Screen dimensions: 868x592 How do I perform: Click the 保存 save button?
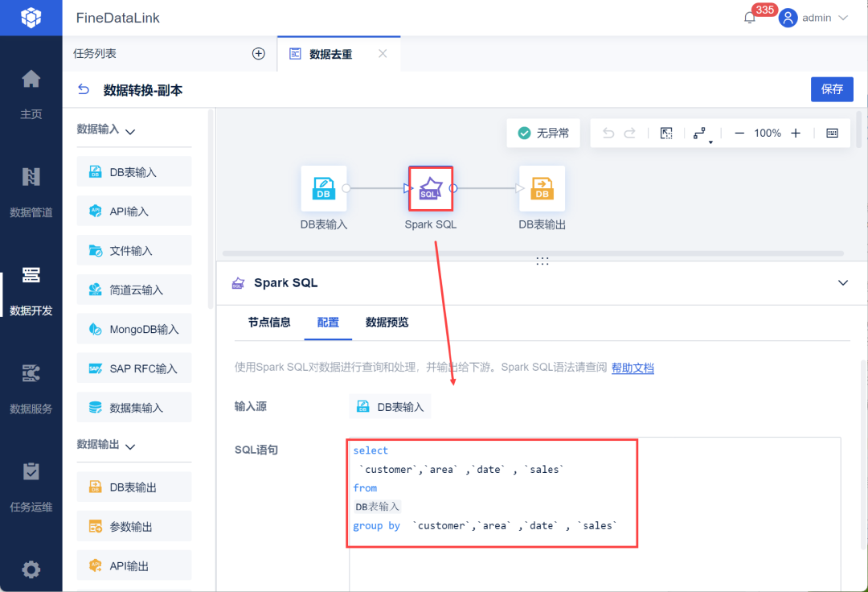pos(832,89)
